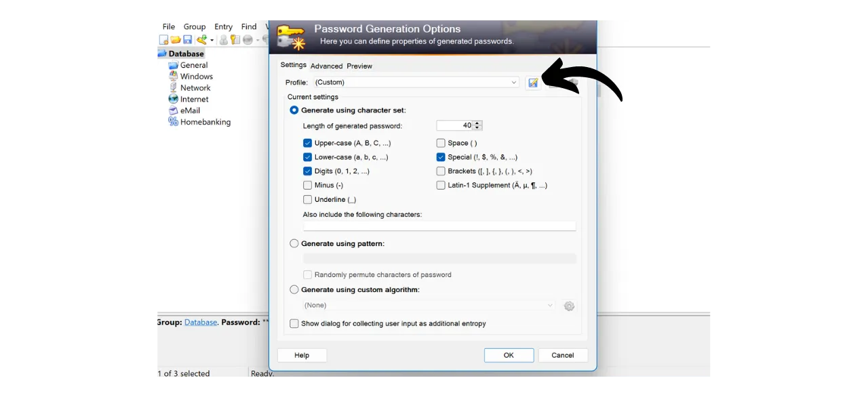Enable the Minus (-) character checkbox

pos(307,185)
